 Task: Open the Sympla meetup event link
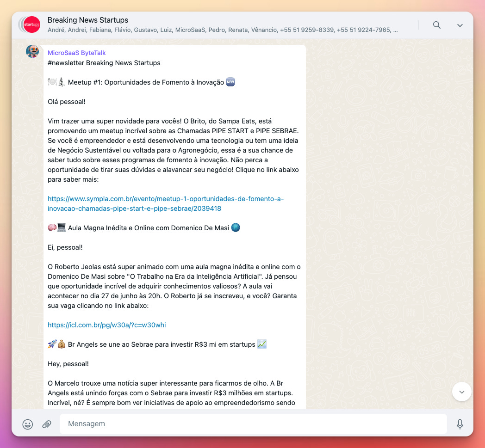point(166,203)
